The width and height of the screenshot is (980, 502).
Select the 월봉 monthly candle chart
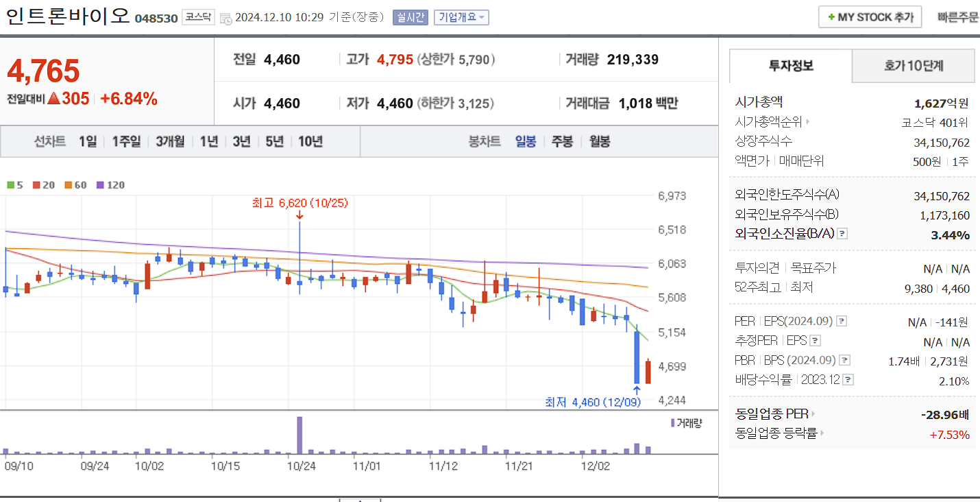[600, 142]
